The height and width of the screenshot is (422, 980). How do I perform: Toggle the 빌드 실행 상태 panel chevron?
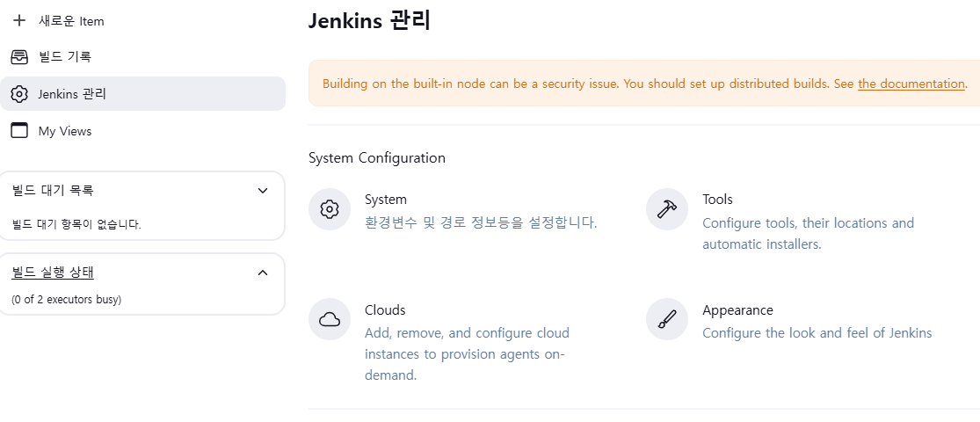point(263,273)
